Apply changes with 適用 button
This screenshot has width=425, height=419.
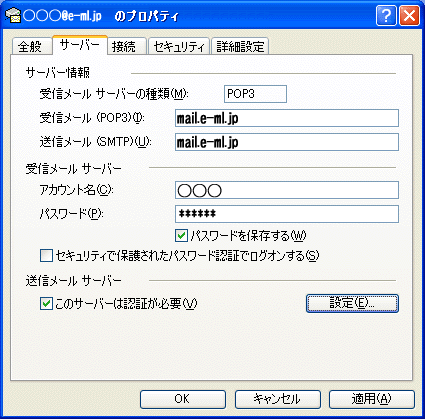(x=372, y=399)
